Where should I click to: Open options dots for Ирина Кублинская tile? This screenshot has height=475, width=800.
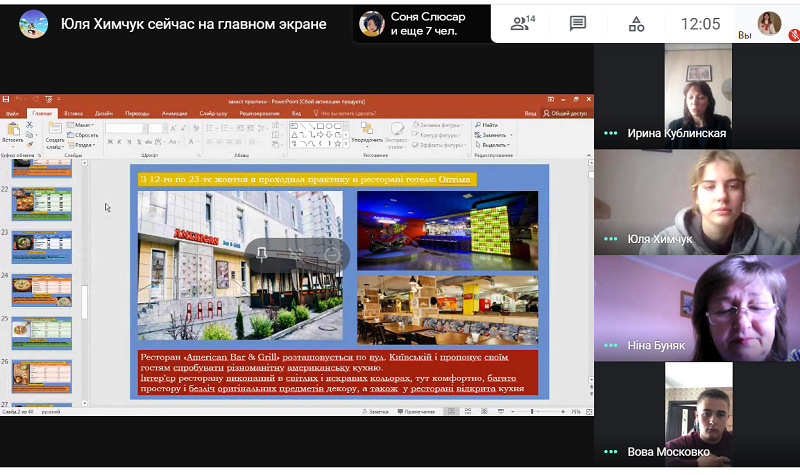point(610,133)
